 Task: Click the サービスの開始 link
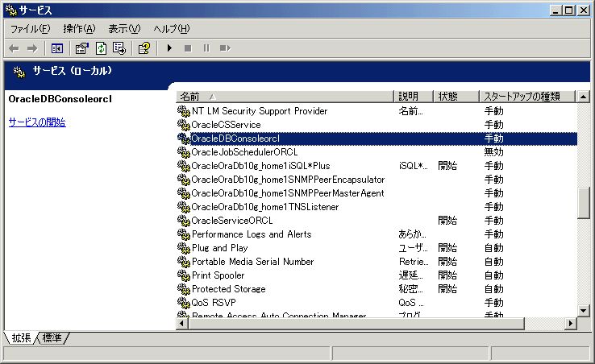tap(37, 122)
